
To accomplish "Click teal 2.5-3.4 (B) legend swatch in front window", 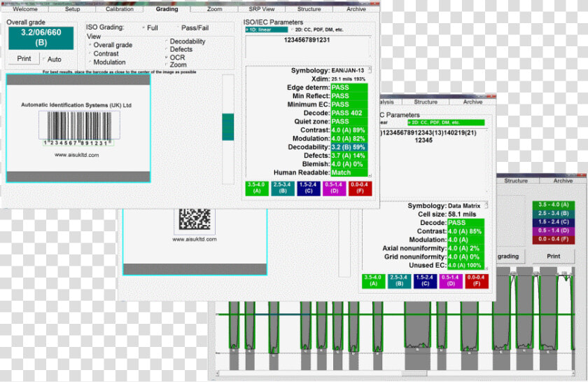I will tap(283, 189).
